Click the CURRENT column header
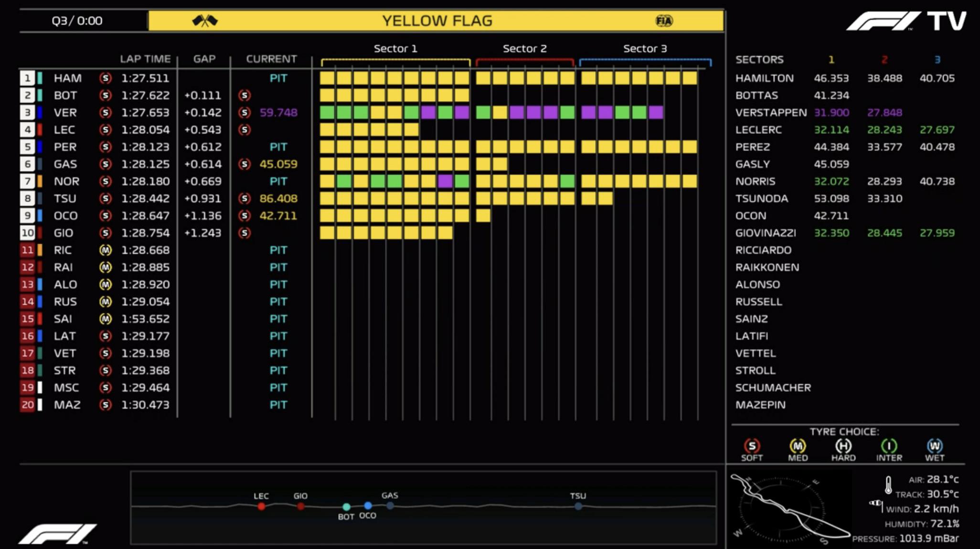 pyautogui.click(x=271, y=59)
